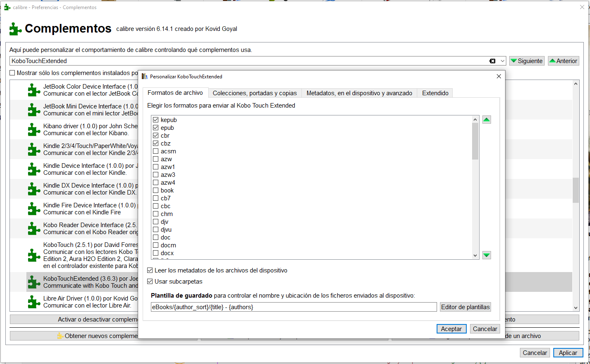Image resolution: width=590 pixels, height=364 pixels.
Task: Click Aplicar in the preferences window
Action: pos(568,353)
